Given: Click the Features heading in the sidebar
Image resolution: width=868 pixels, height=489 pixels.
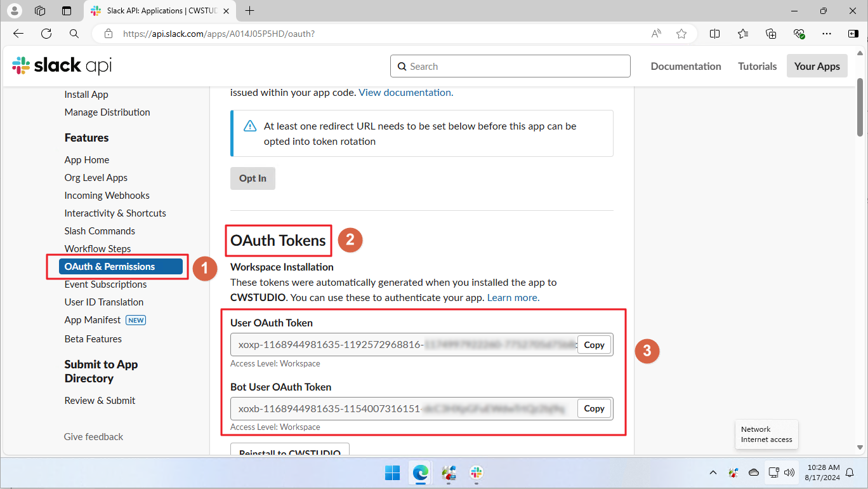Looking at the screenshot, I should 86,138.
